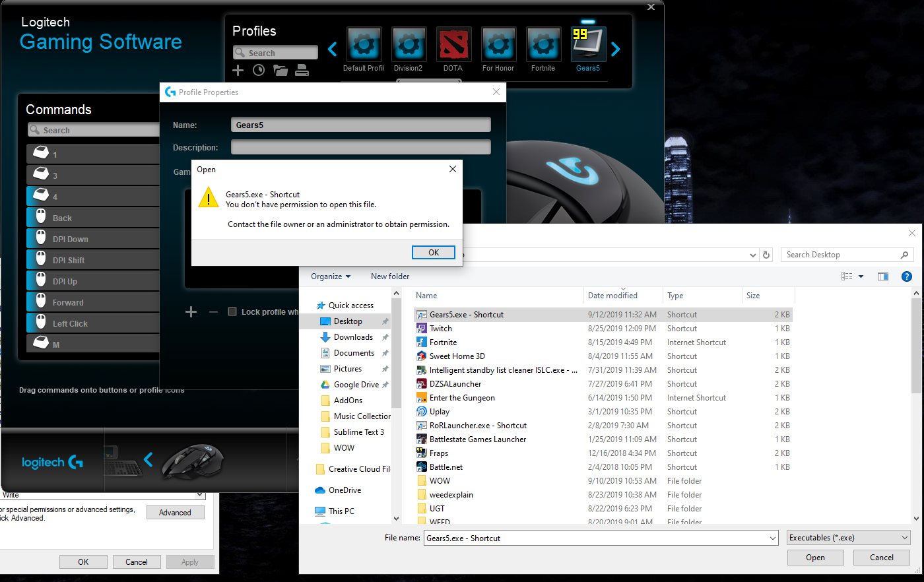Click New folder in file dialog toolbar
This screenshot has width=924, height=582.
[x=390, y=276]
